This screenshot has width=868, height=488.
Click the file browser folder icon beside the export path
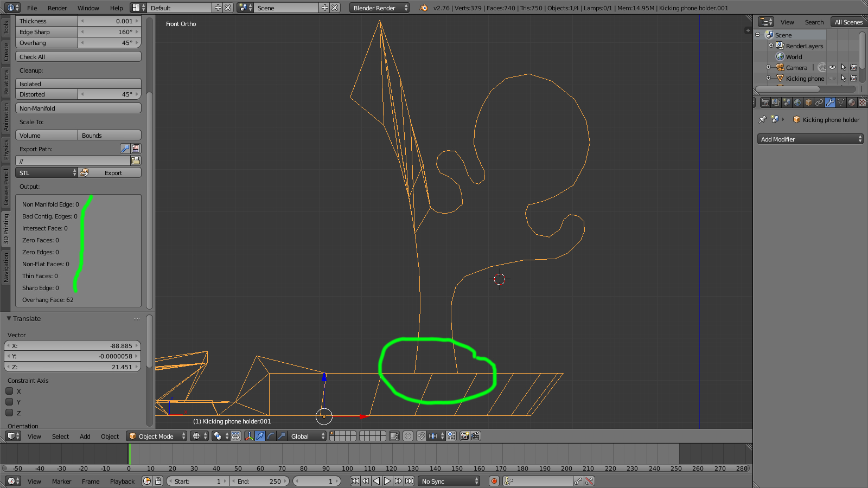136,160
